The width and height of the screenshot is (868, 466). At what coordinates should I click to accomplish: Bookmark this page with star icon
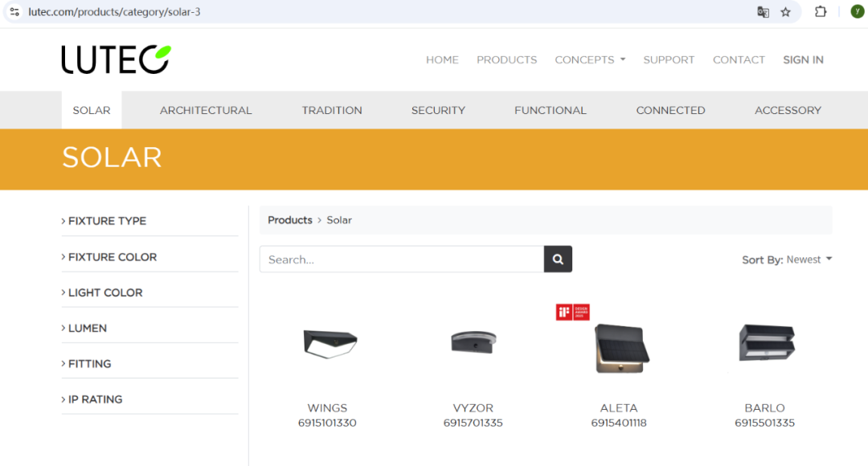pyautogui.click(x=785, y=11)
